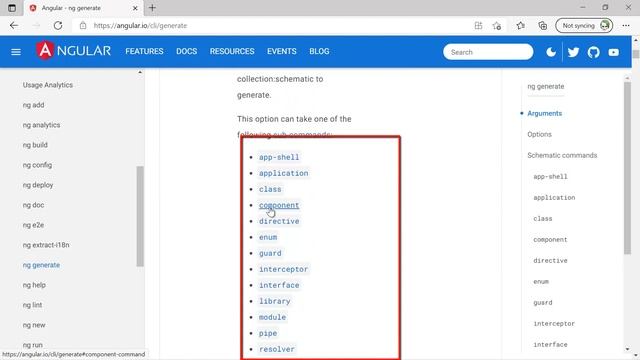Viewport: 640px width, 360px height.
Task: Click the table of contents scrollbar thumb
Action: click(627, 168)
